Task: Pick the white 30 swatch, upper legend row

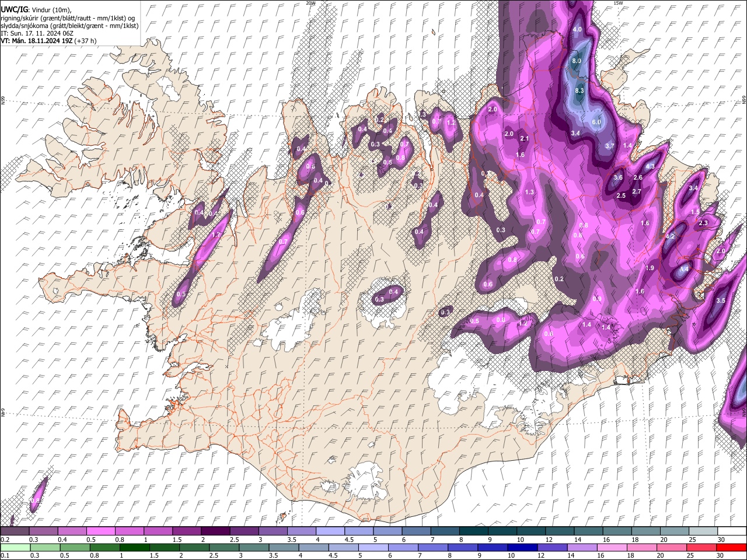Action: point(732,531)
